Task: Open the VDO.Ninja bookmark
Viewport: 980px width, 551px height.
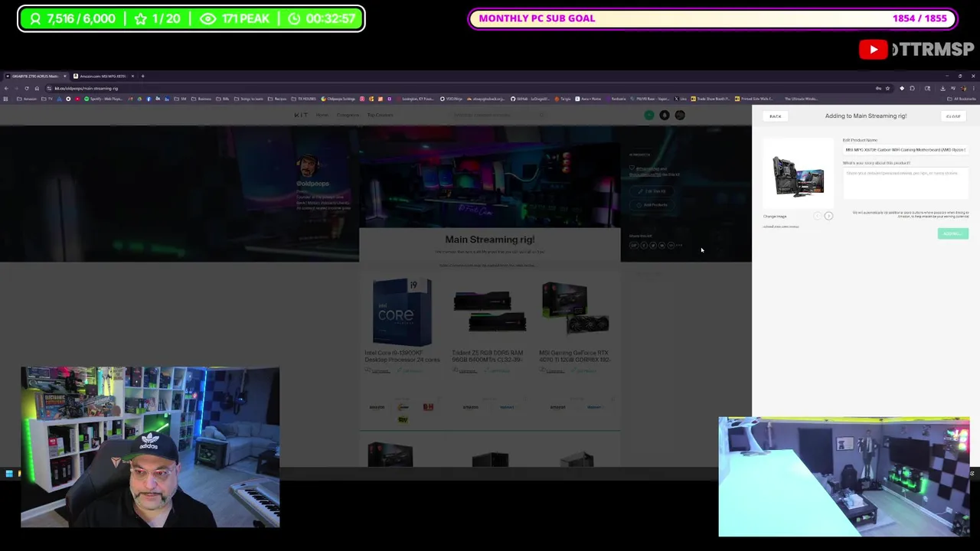Action: click(x=451, y=99)
